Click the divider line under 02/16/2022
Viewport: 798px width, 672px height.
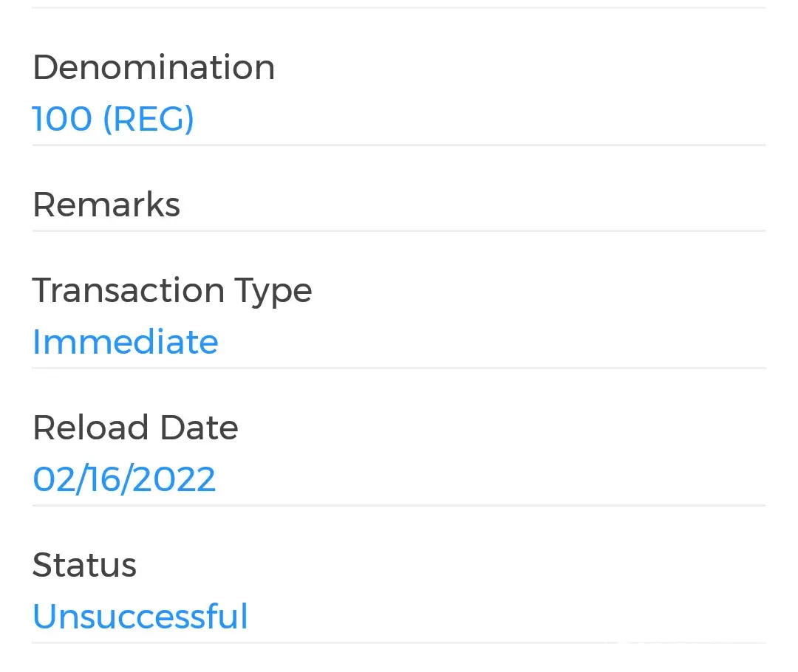[x=399, y=506]
